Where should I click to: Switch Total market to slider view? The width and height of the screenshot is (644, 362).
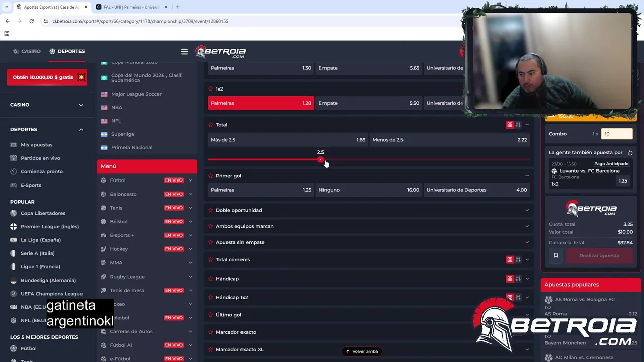tap(518, 125)
